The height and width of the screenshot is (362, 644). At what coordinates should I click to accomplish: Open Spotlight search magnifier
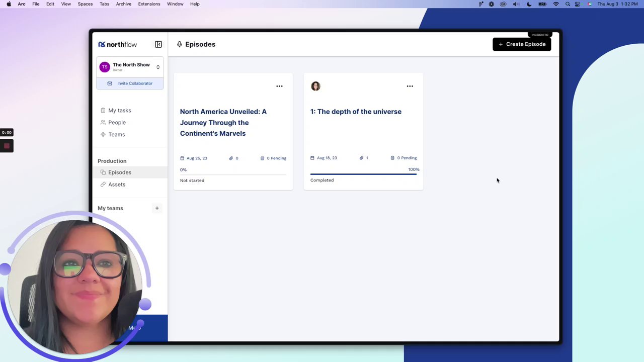pos(568,4)
